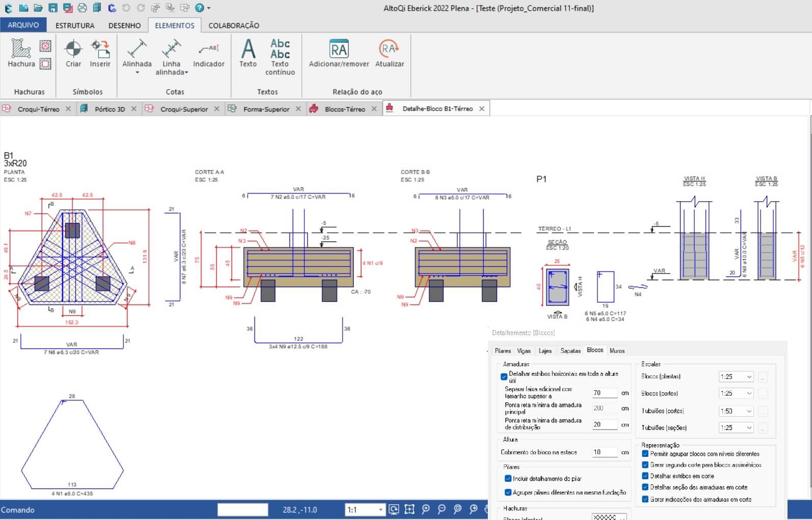Open the Blocos-Térreo document tab
Viewport: 812px width, 520px height.
(x=345, y=109)
